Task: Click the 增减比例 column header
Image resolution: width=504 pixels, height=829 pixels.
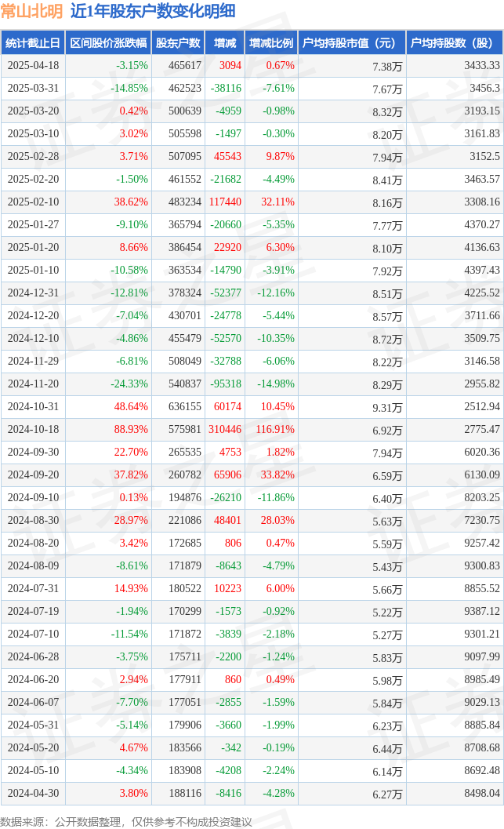Action: [x=271, y=43]
